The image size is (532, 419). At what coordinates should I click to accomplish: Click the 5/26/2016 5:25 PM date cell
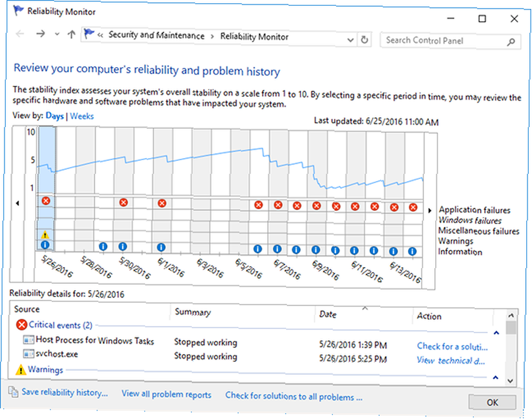coord(353,359)
